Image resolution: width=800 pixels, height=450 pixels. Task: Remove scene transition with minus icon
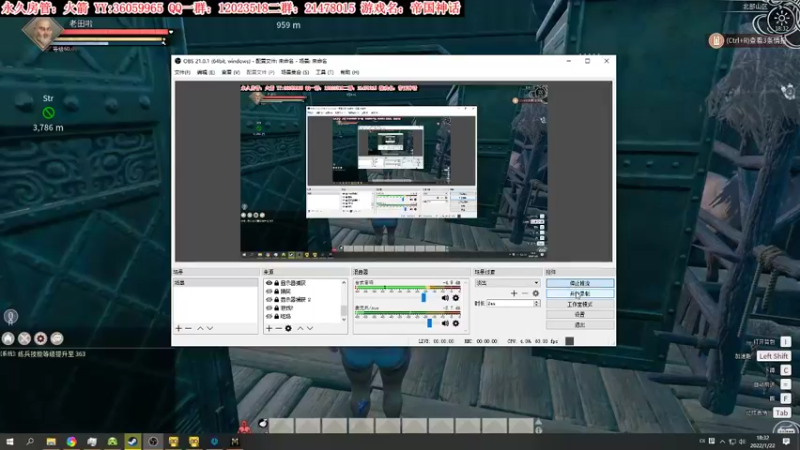(x=524, y=293)
